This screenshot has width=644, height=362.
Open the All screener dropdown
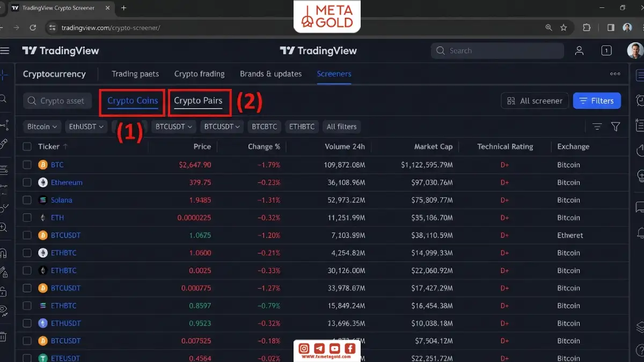click(535, 101)
